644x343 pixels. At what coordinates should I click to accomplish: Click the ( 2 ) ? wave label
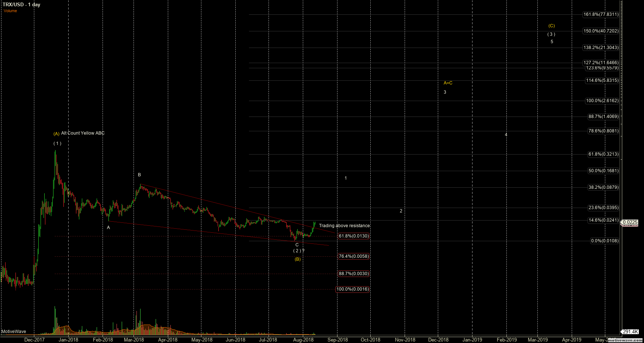298,250
